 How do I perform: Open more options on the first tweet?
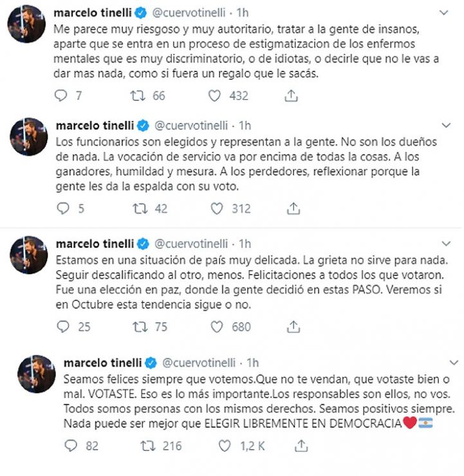(x=444, y=13)
